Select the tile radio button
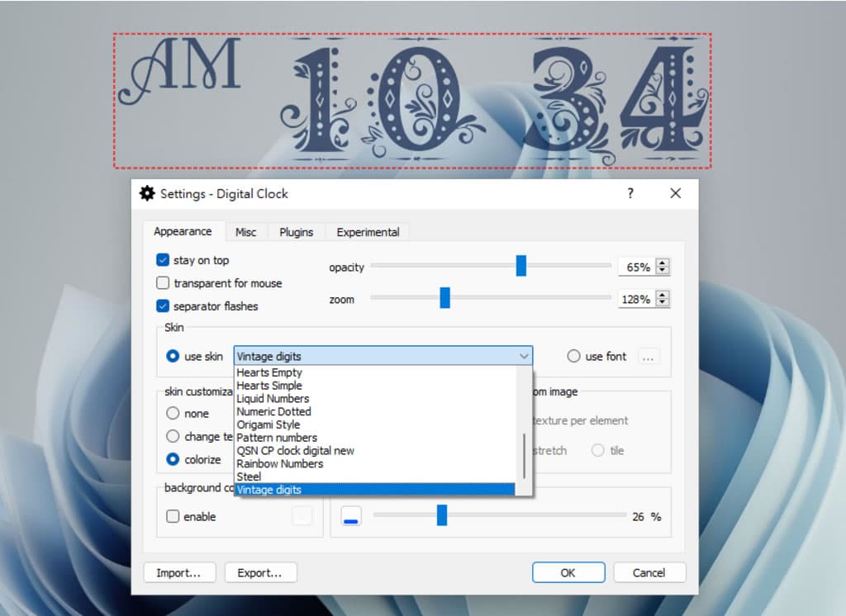The width and height of the screenshot is (846, 616). (x=598, y=450)
